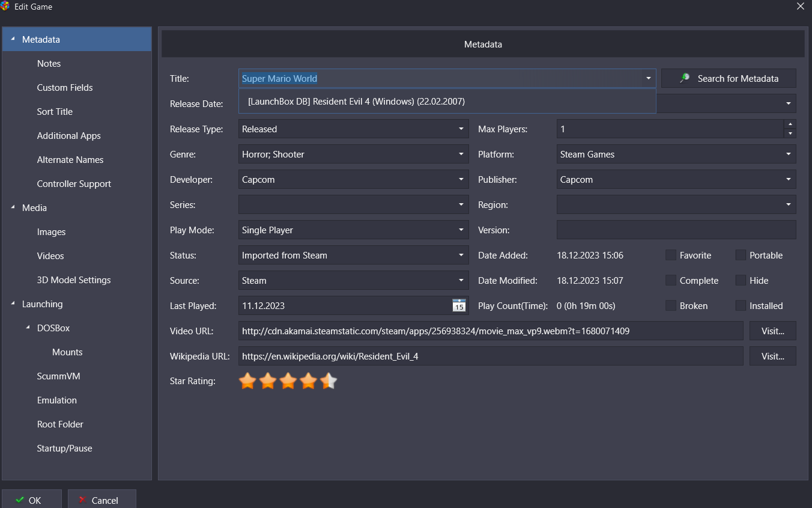The image size is (812, 508).
Task: Tick the Favorite checkbox
Action: pyautogui.click(x=671, y=255)
